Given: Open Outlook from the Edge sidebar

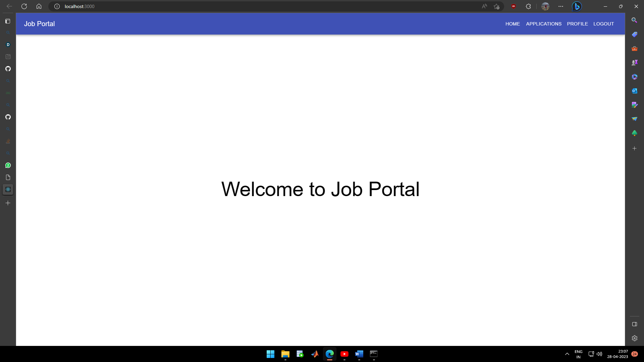Looking at the screenshot, I should click(x=634, y=90).
